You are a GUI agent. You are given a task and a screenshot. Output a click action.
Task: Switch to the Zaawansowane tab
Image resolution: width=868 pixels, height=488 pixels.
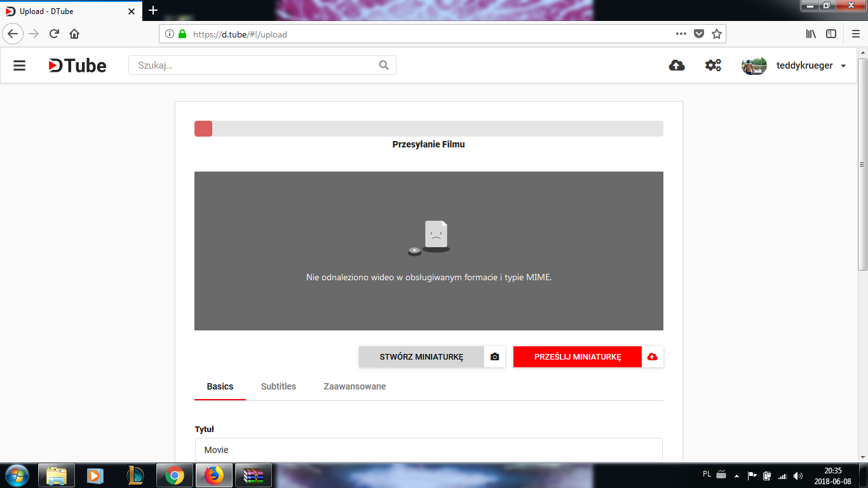click(355, 386)
